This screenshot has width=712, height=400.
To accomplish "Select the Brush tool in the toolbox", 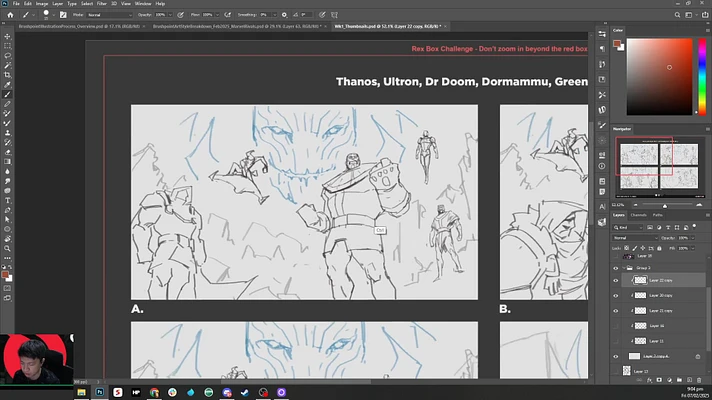I will 7,94.
